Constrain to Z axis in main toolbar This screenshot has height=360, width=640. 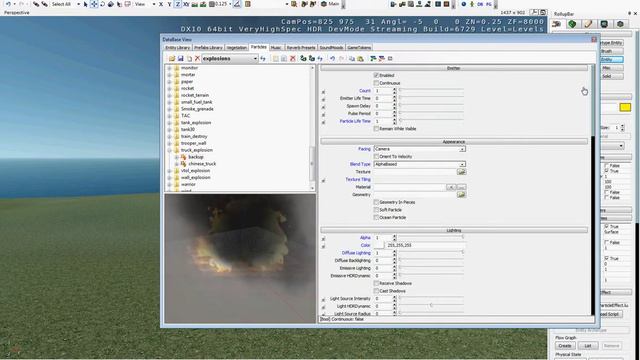tap(178, 4)
